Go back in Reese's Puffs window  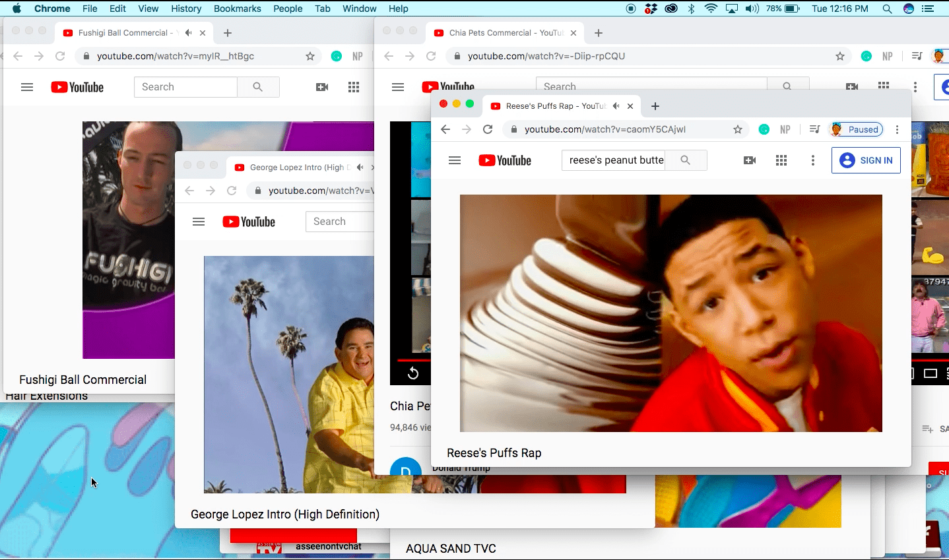click(445, 129)
